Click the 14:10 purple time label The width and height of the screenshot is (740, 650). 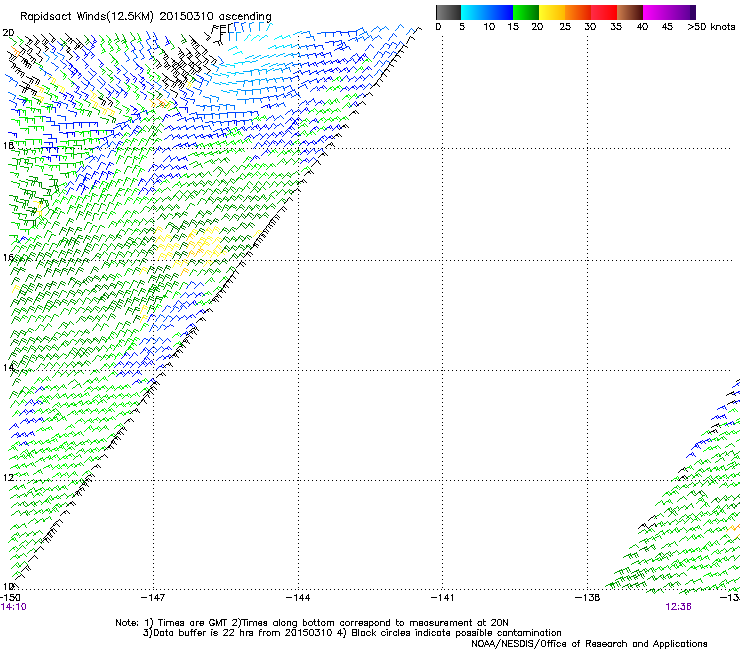point(14,607)
